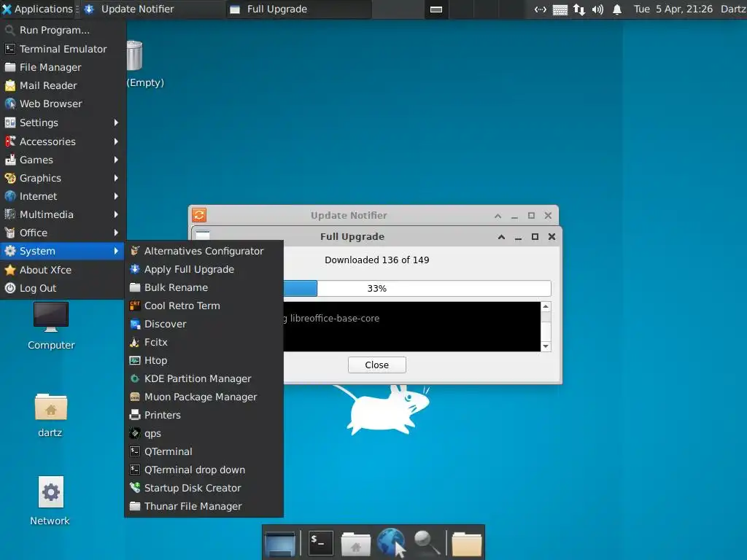Image resolution: width=747 pixels, height=560 pixels.
Task: Select the highlighted System submenu
Action: tap(62, 251)
